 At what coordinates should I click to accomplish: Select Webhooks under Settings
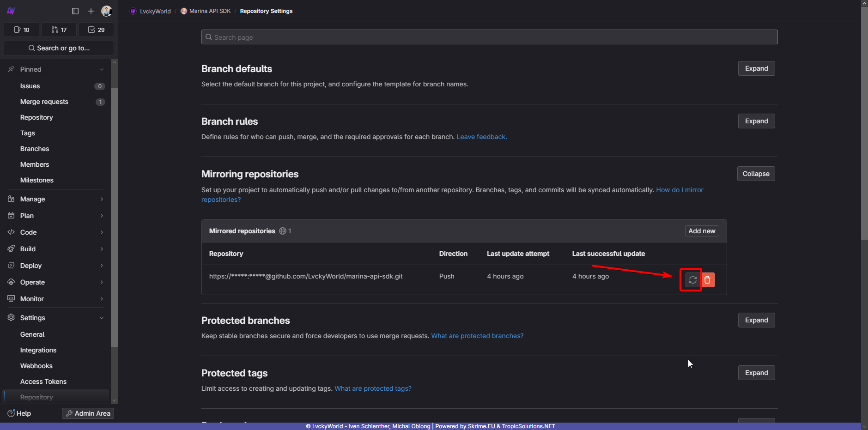pos(36,366)
